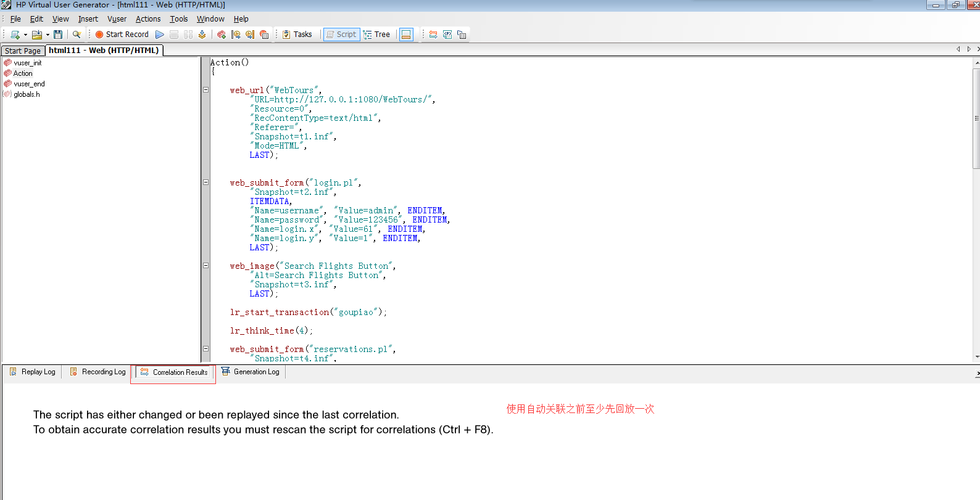Open the Generation Log tab
This screenshot has height=500, width=980.
251,372
